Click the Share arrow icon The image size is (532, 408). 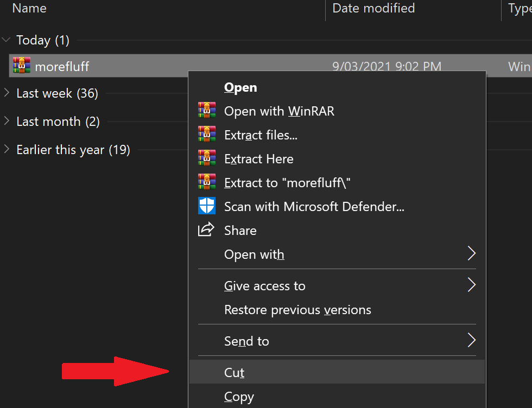[x=207, y=230]
